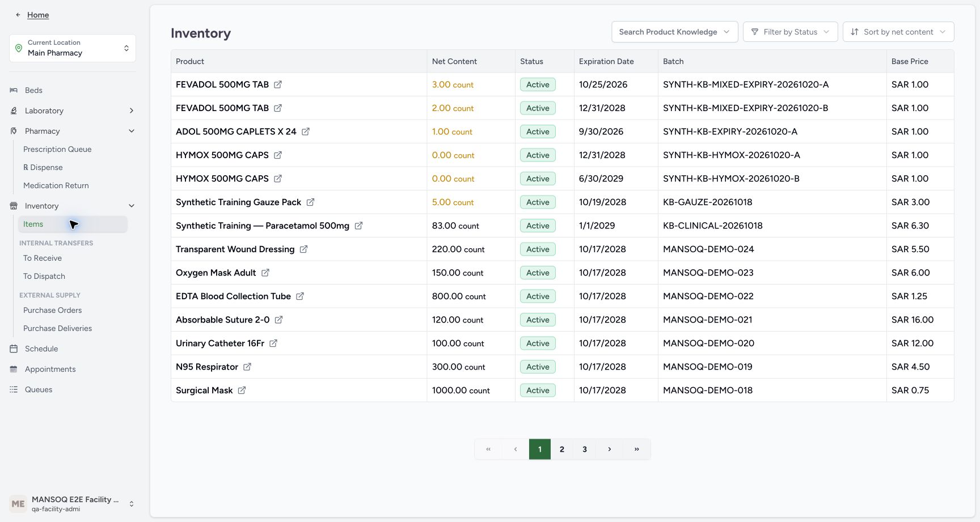Open the Search Product Knowledge dropdown
The width and height of the screenshot is (980, 522).
coord(674,32)
